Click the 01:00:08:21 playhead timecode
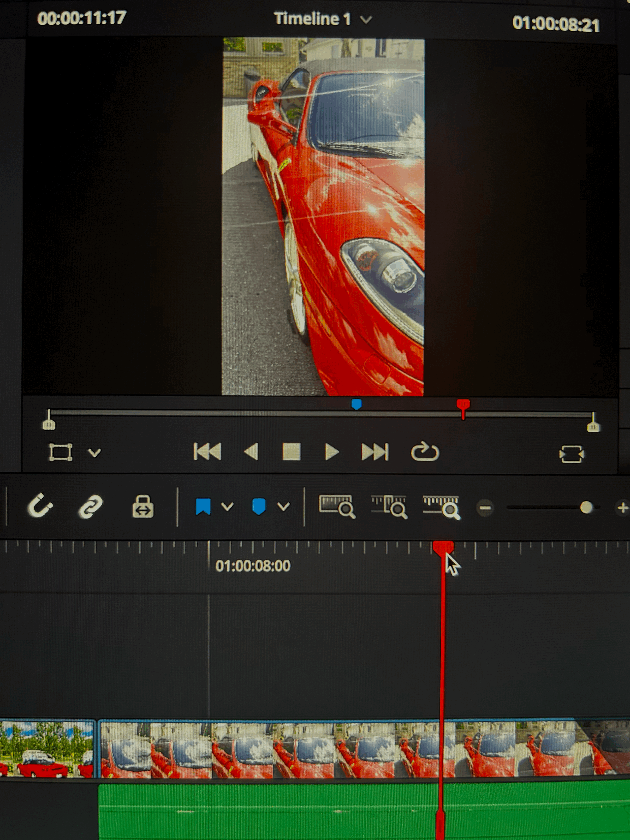630x840 pixels. pos(556,24)
